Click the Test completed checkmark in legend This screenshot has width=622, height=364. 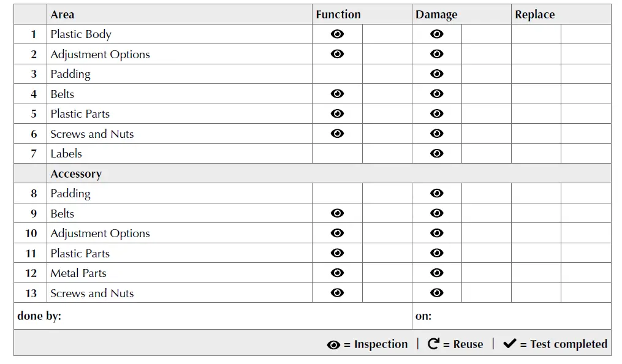coord(510,344)
